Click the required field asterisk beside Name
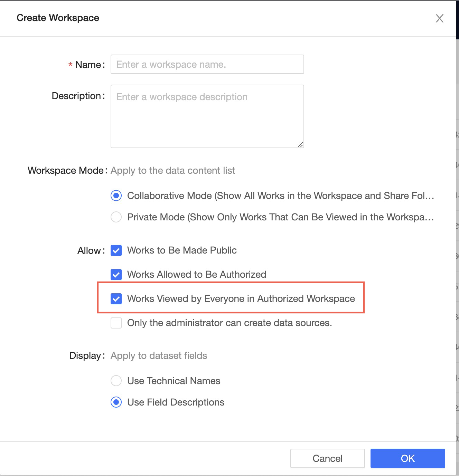The width and height of the screenshot is (459, 476). (70, 64)
